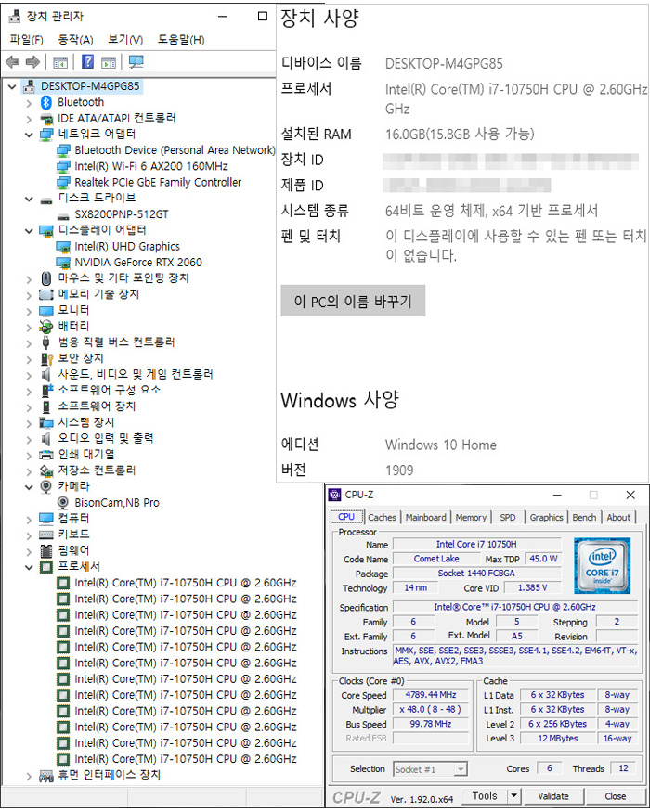
Task: Open the View (보기) menu
Action: (x=125, y=40)
